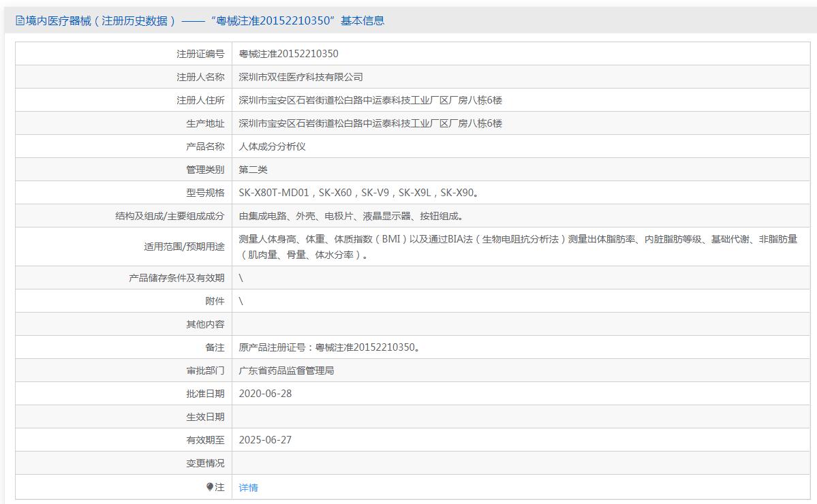Click the 生产地址 address value

click(370, 123)
